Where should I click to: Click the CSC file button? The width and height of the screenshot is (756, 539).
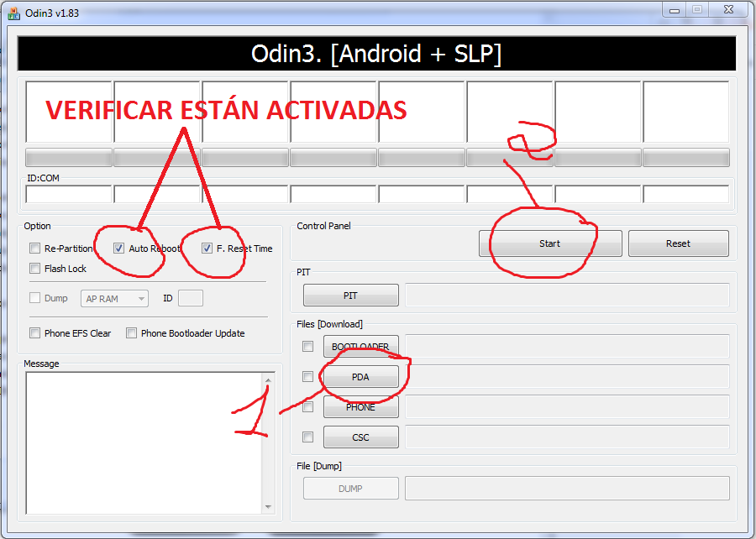[x=360, y=437]
